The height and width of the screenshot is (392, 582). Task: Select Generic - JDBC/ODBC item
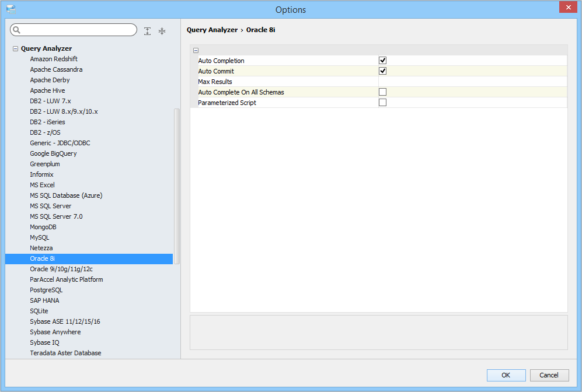[60, 143]
